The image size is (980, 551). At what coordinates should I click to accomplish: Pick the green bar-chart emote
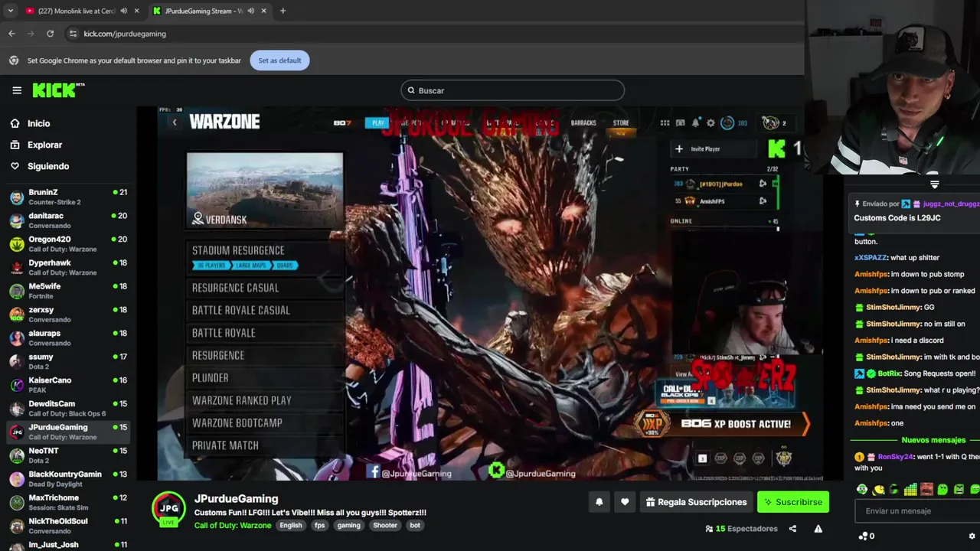point(910,490)
